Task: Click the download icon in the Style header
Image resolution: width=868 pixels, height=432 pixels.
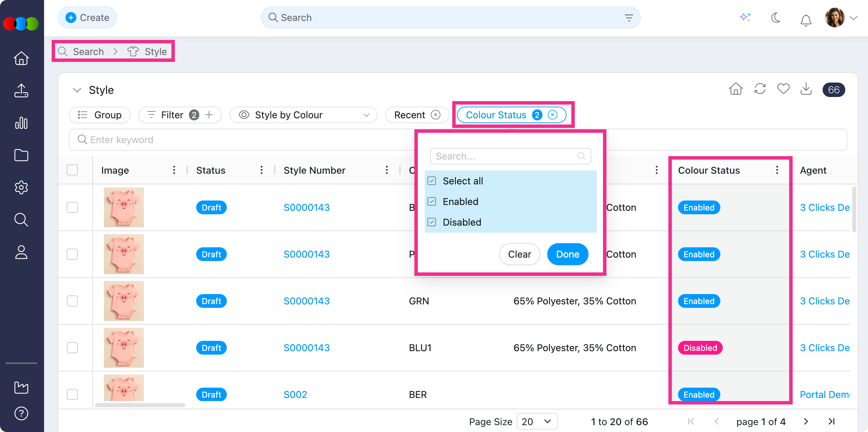Action: coord(806,89)
